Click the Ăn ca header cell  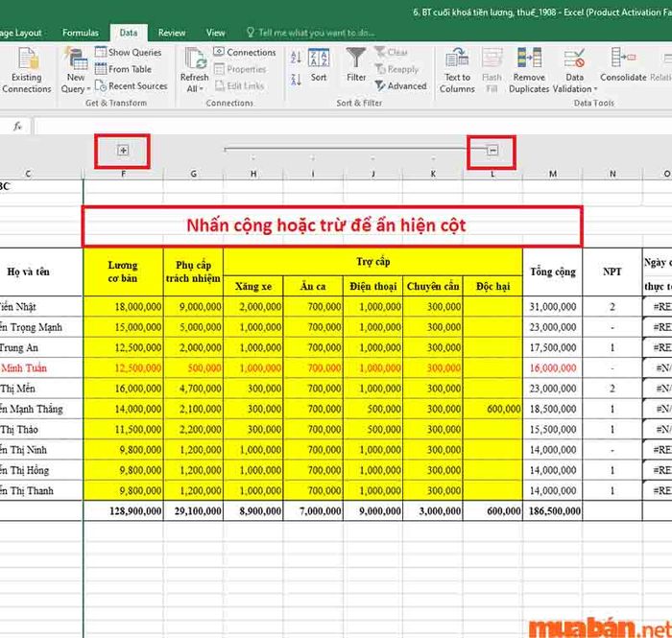coord(313,286)
